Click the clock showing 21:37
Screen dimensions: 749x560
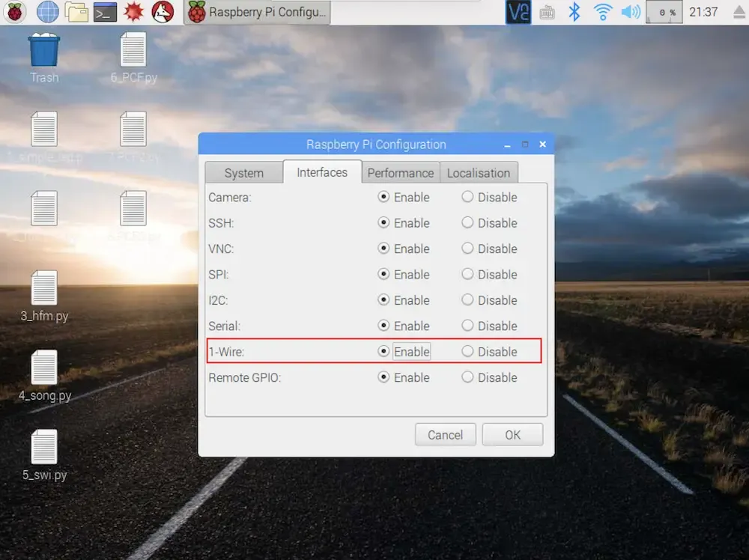pyautogui.click(x=703, y=12)
